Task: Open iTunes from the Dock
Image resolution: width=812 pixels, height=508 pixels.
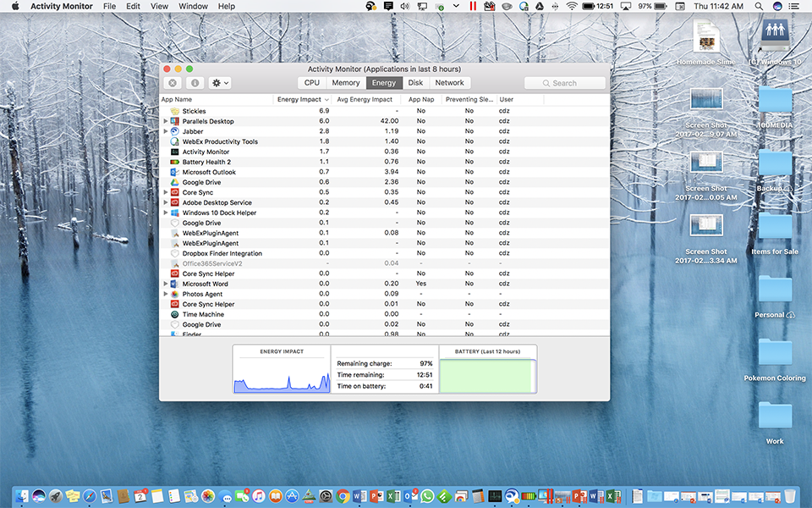Action: 259,496
